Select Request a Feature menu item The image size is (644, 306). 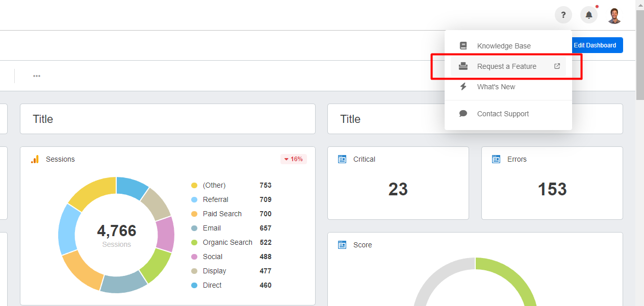pos(506,66)
